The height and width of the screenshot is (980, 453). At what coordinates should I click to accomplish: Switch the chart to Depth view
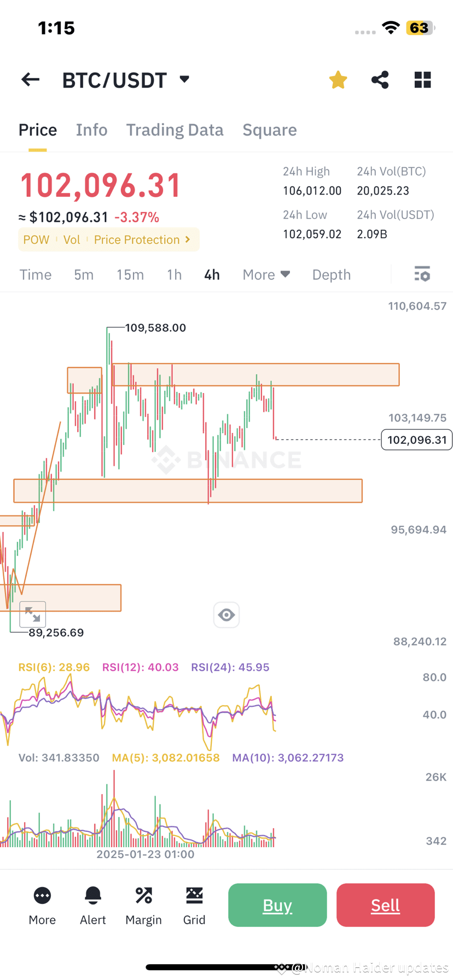(331, 274)
